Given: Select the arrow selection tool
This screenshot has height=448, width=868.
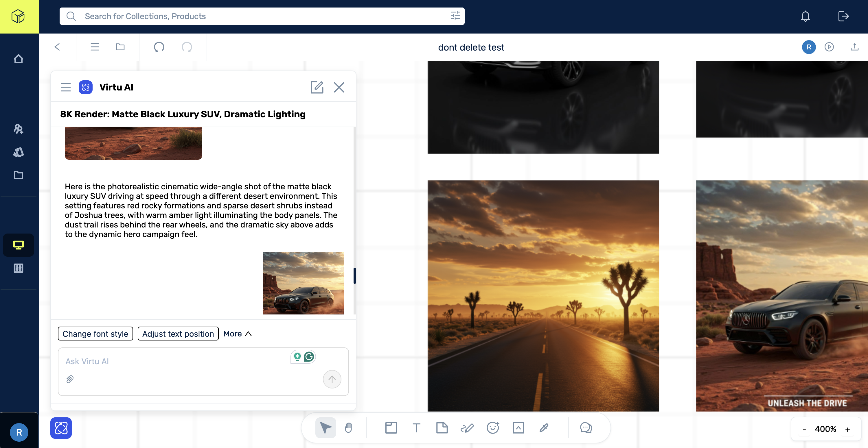Looking at the screenshot, I should point(325,427).
